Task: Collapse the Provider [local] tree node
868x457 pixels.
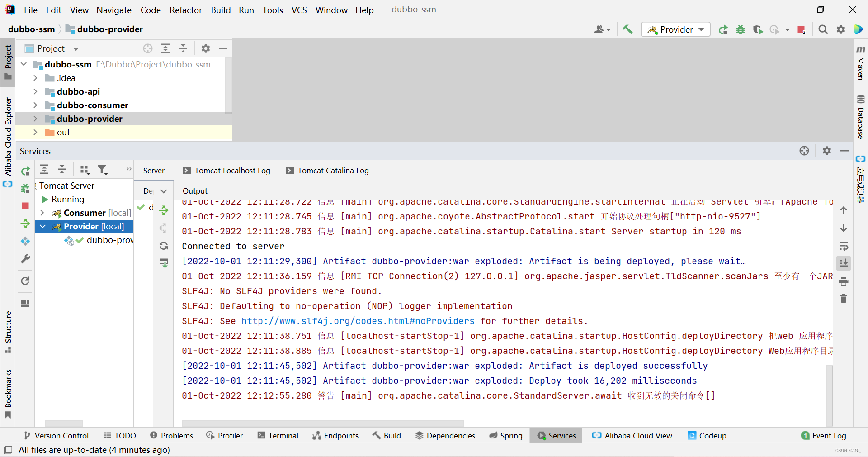Action: click(42, 227)
